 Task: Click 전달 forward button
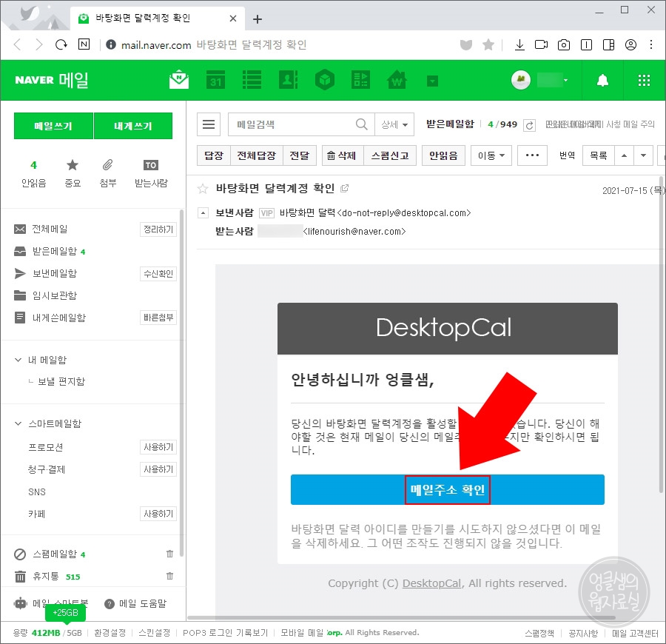click(300, 155)
